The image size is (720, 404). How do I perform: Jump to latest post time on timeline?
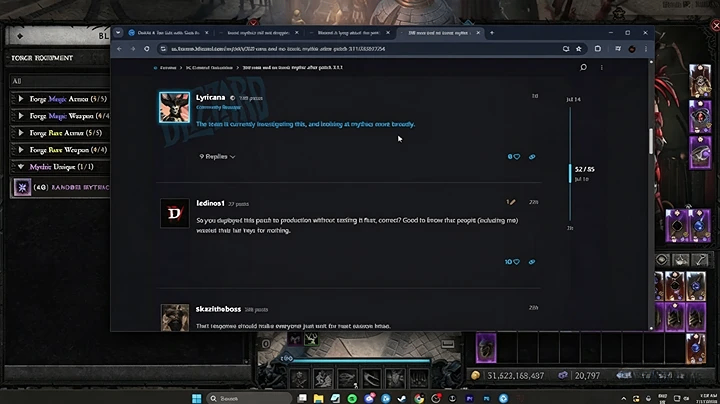pos(570,228)
